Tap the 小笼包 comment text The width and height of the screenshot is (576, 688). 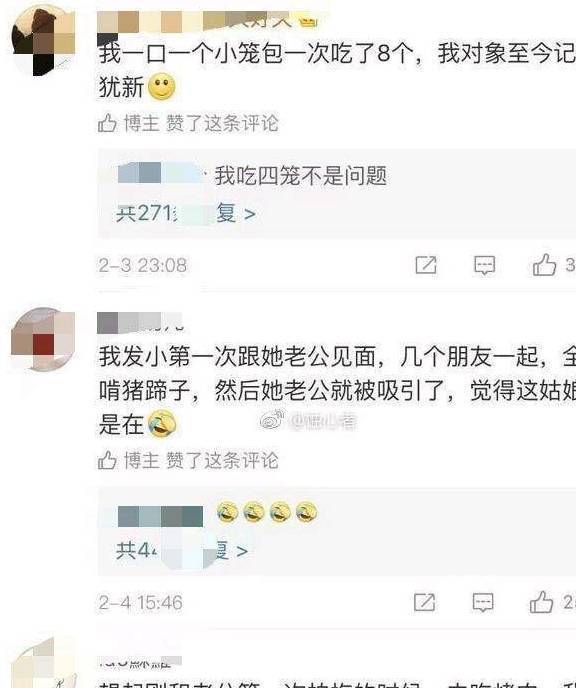click(336, 70)
